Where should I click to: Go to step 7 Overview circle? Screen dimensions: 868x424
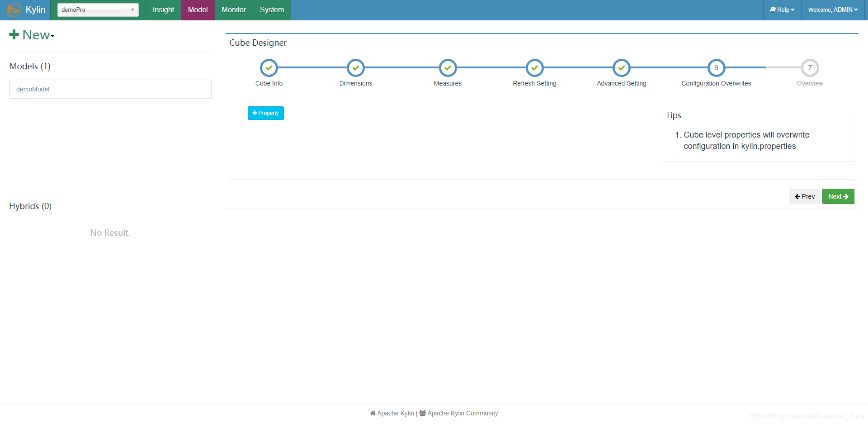click(810, 68)
